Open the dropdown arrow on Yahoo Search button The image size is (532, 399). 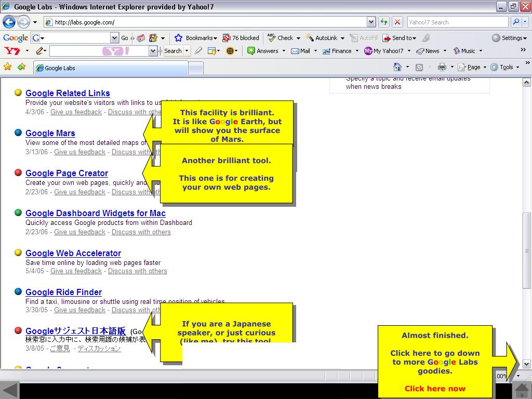click(x=187, y=51)
